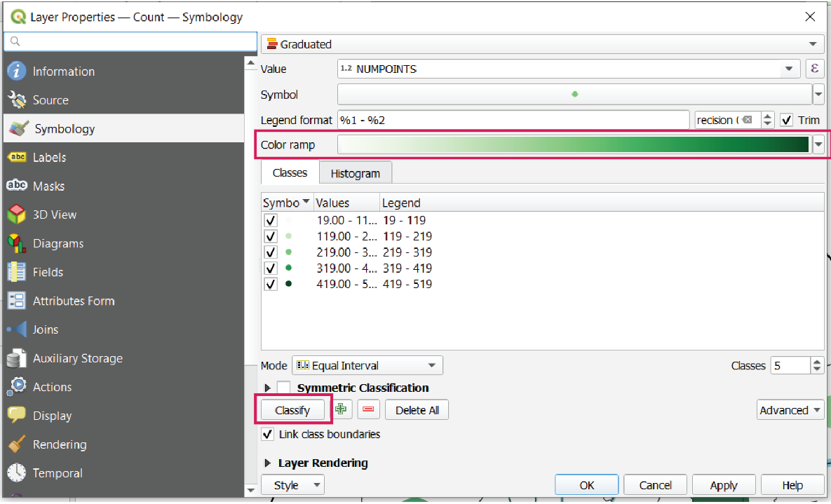The image size is (831, 504).
Task: Open the 3D View section
Action: pyautogui.click(x=54, y=215)
